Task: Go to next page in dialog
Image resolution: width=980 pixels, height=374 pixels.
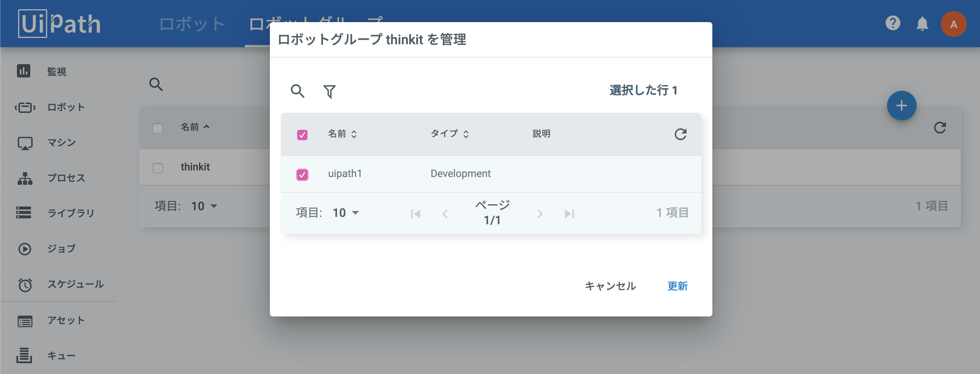Action: point(539,214)
